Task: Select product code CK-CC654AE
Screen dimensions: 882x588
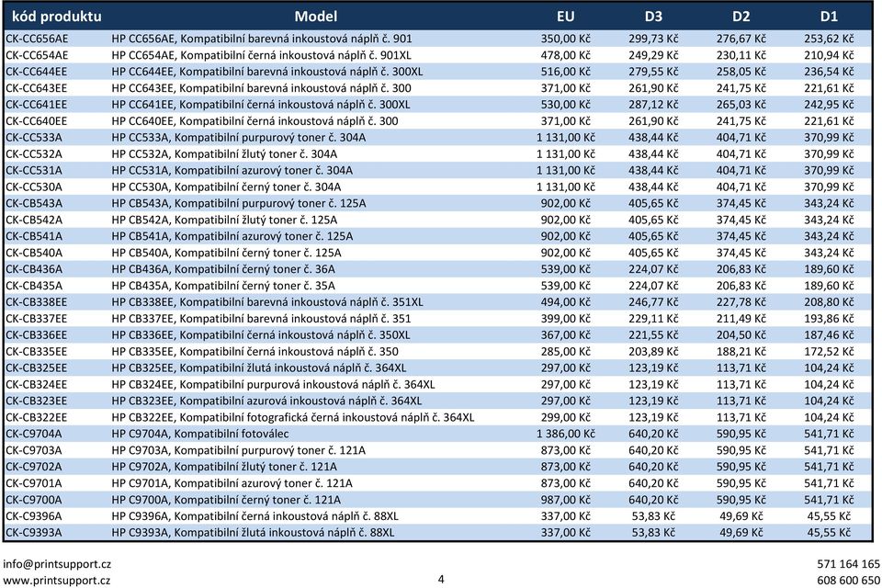Action: [x=37, y=55]
